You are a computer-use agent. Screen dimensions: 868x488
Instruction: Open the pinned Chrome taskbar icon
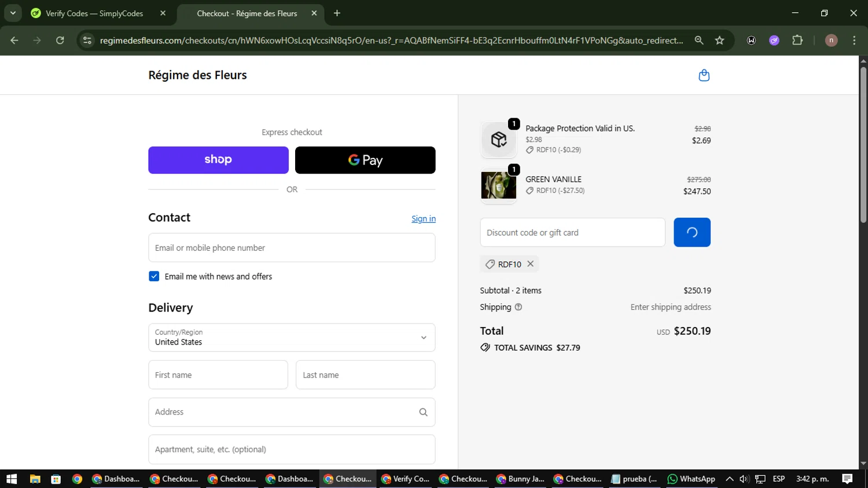coord(77,479)
